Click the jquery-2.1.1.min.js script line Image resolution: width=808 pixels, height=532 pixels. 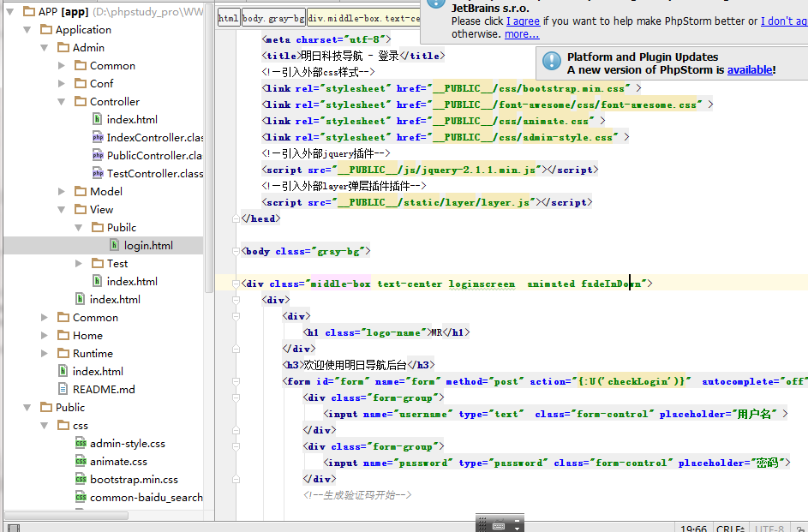430,170
